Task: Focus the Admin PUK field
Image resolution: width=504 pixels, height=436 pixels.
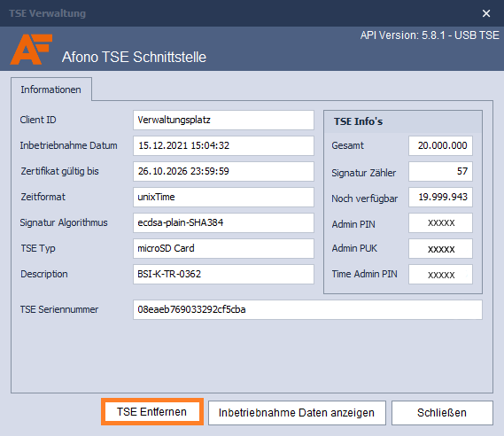Action: (440, 248)
